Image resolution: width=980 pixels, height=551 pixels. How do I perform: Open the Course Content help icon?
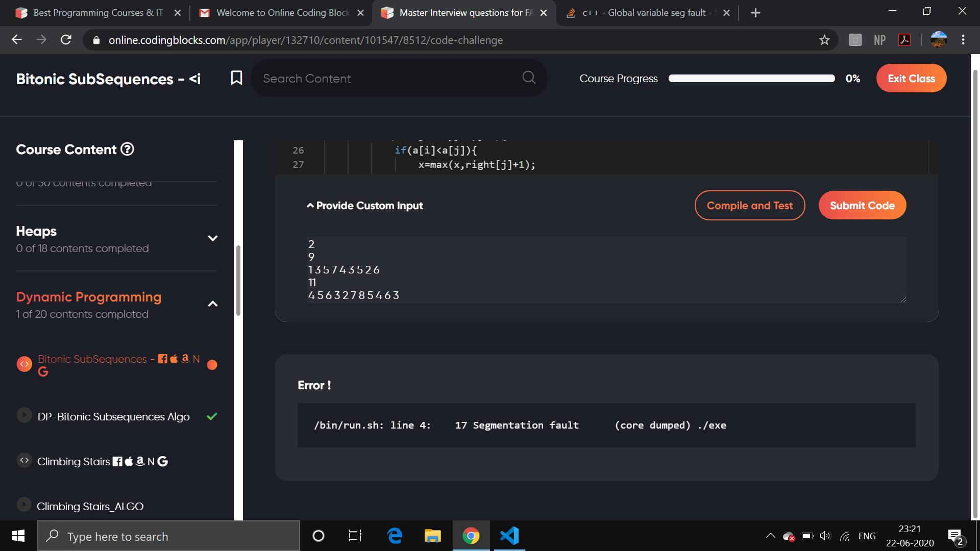click(127, 149)
